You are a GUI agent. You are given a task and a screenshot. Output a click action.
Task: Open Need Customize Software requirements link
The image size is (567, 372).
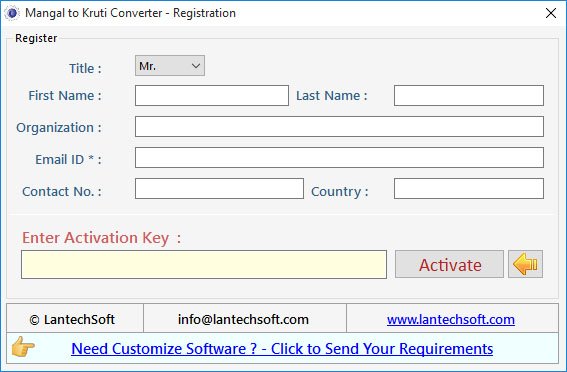pos(282,349)
